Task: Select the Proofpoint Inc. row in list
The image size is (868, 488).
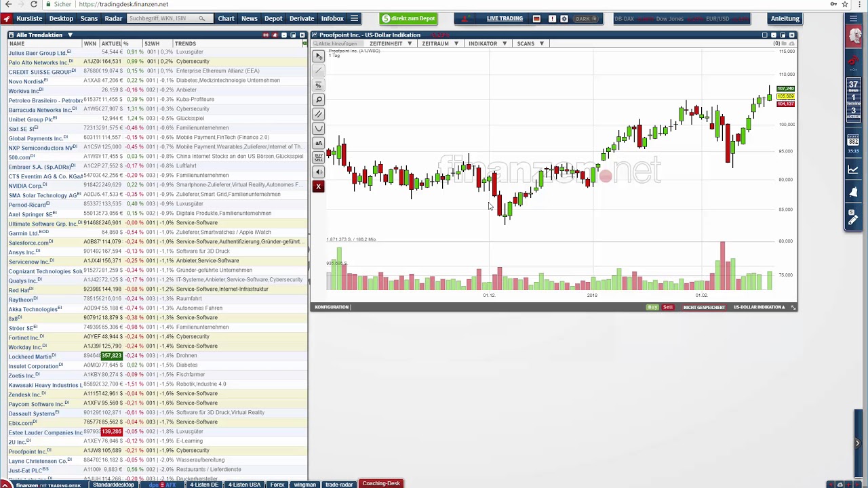Action: pos(157,451)
